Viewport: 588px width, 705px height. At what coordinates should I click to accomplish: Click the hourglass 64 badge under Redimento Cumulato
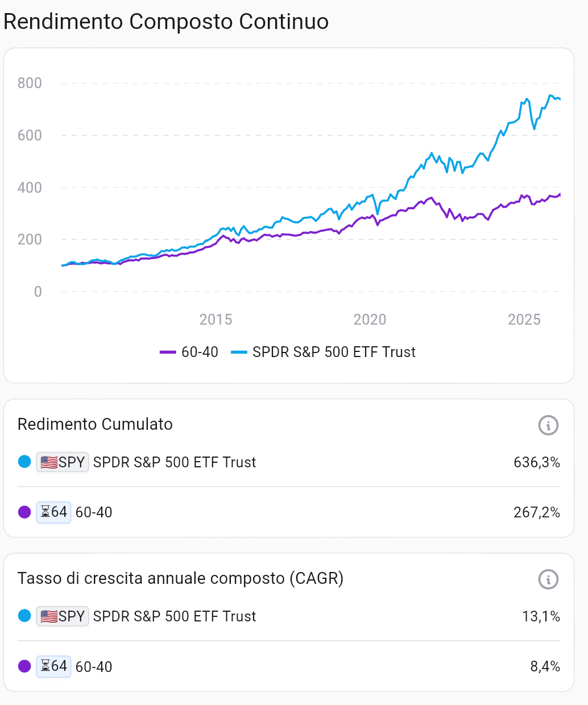coord(53,512)
